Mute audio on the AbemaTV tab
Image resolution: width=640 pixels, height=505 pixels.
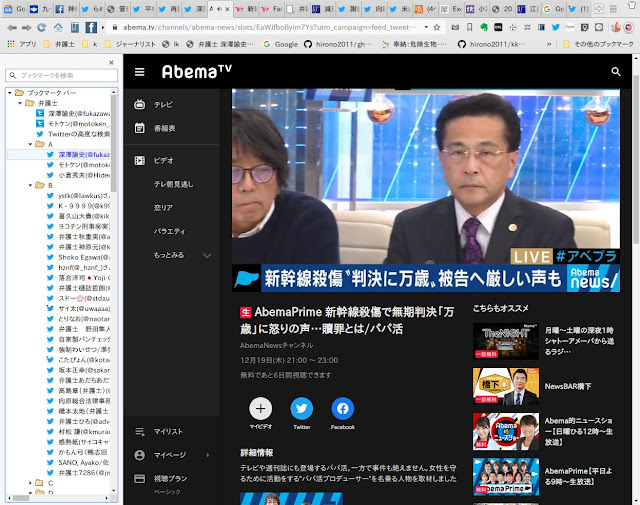220,9
